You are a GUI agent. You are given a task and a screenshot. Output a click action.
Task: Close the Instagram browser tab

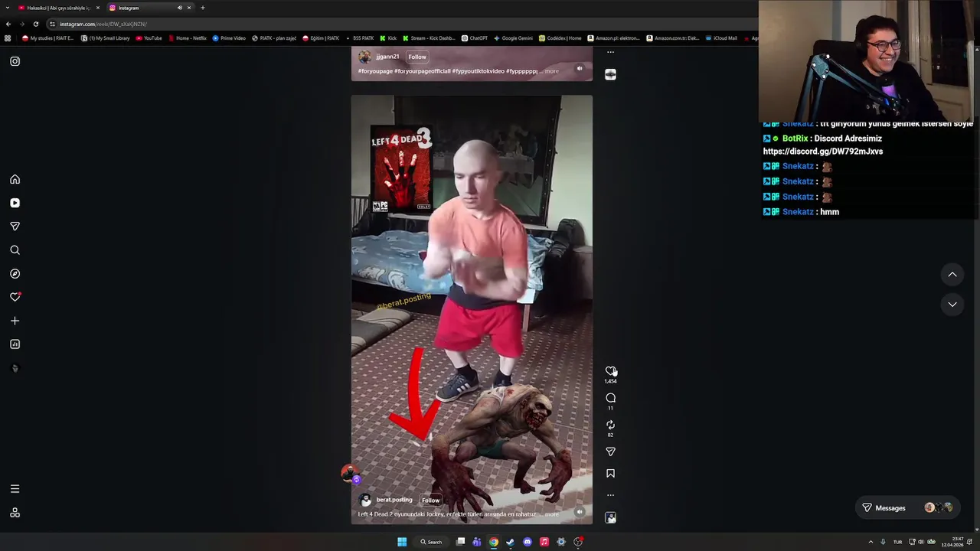pyautogui.click(x=189, y=8)
